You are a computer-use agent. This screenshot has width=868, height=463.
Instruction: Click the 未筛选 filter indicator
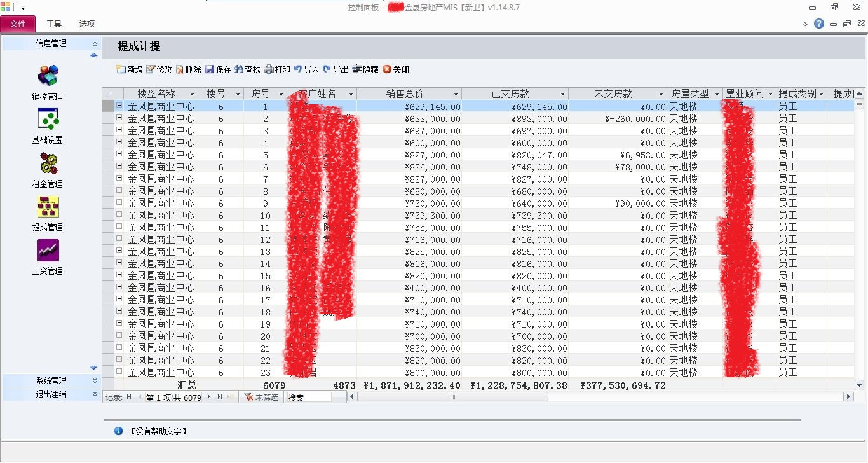tap(261, 397)
